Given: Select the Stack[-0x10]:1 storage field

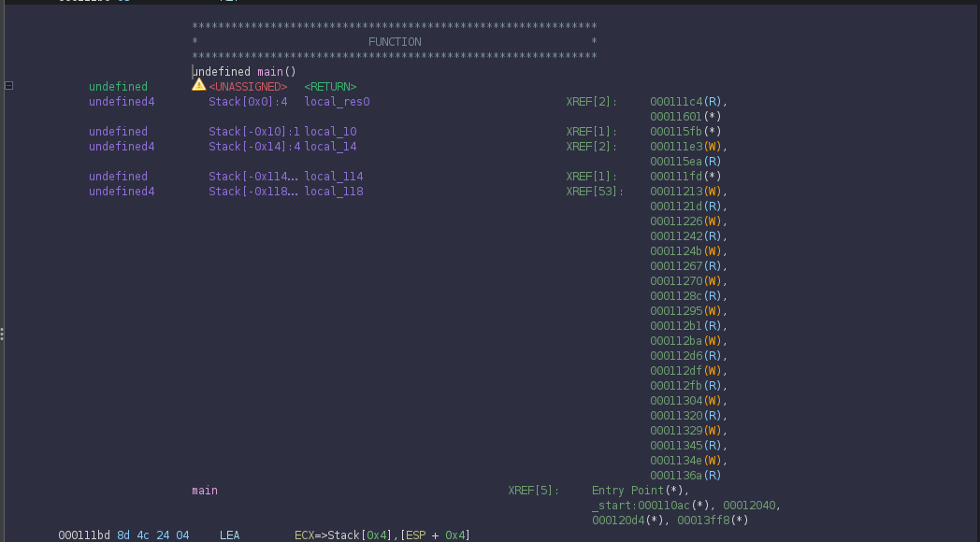Looking at the screenshot, I should pos(253,132).
